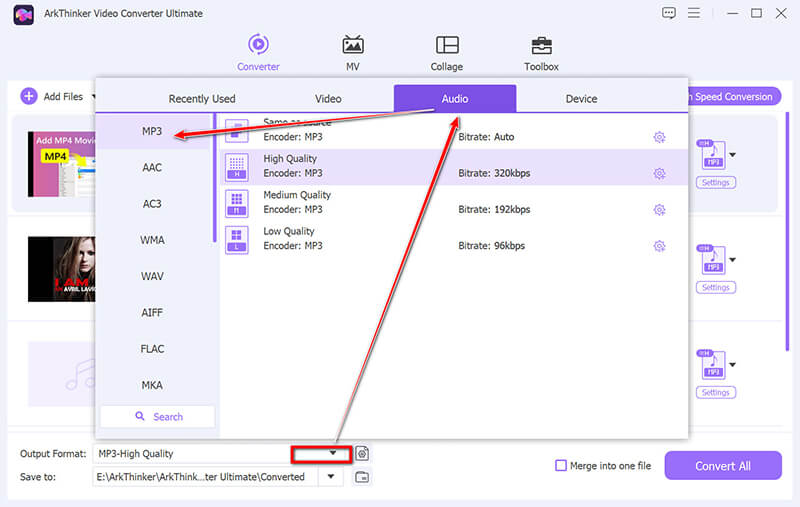The width and height of the screenshot is (800, 507).
Task: Click the search magnifier icon in format list
Action: click(140, 416)
